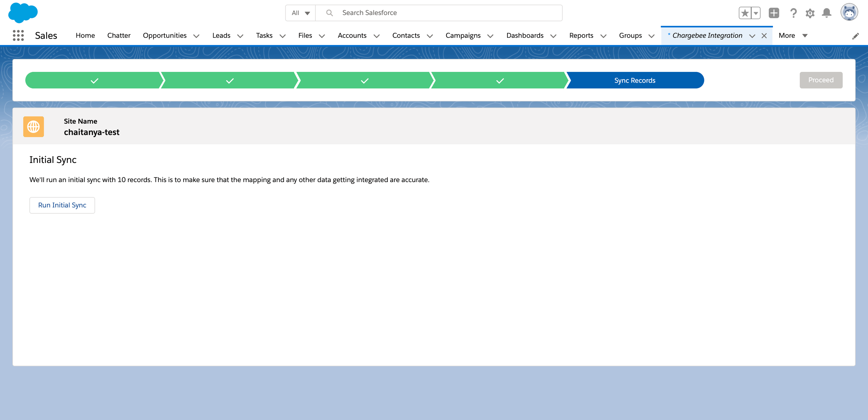868x420 pixels.
Task: Click the edit navigation pencil icon
Action: pyautogui.click(x=855, y=36)
